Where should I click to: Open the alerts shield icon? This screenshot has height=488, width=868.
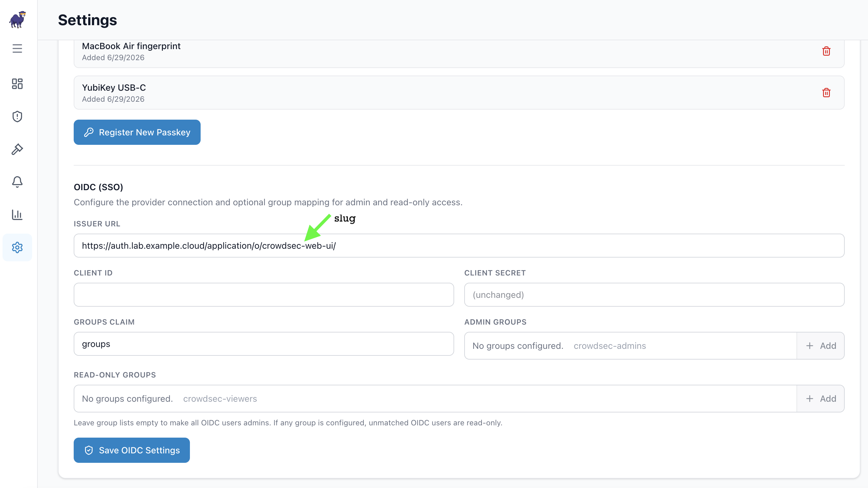click(x=17, y=116)
